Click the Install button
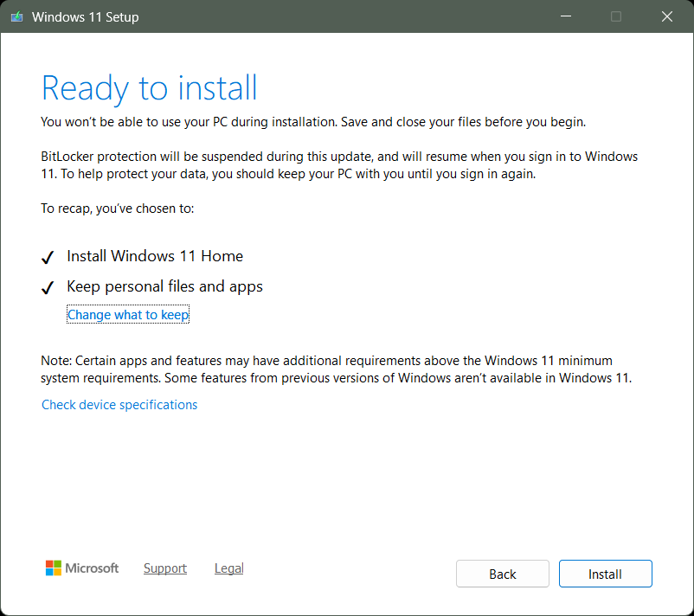Image resolution: width=694 pixels, height=616 pixels. [x=605, y=574]
